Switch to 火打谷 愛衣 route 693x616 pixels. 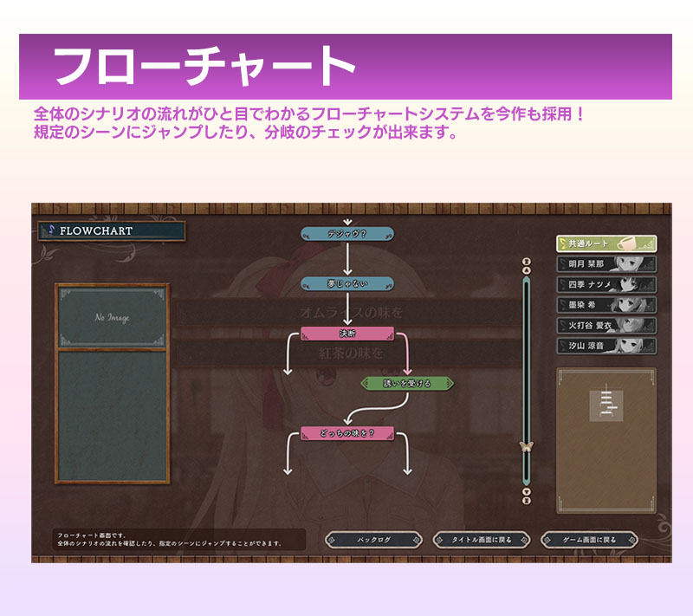coord(606,326)
